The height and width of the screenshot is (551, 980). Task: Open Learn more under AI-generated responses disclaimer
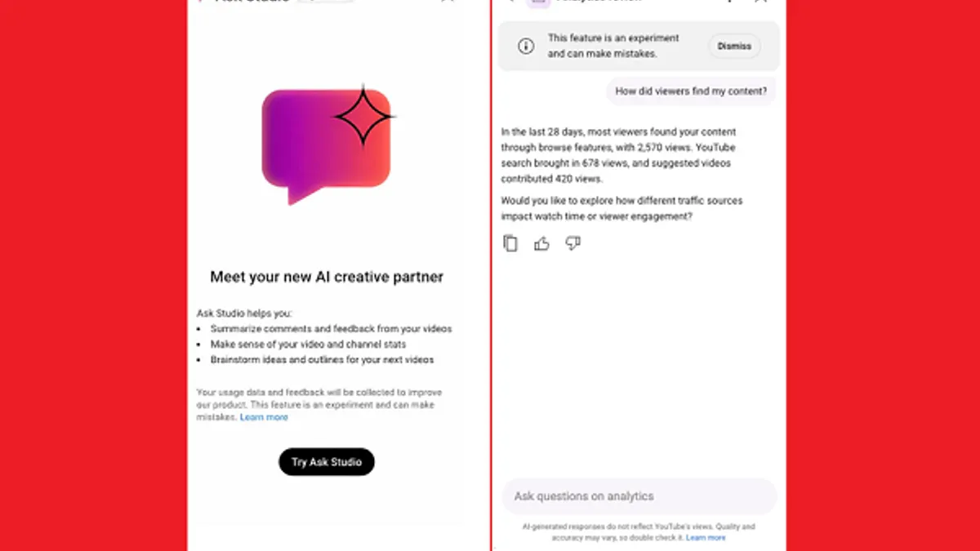pyautogui.click(x=706, y=538)
